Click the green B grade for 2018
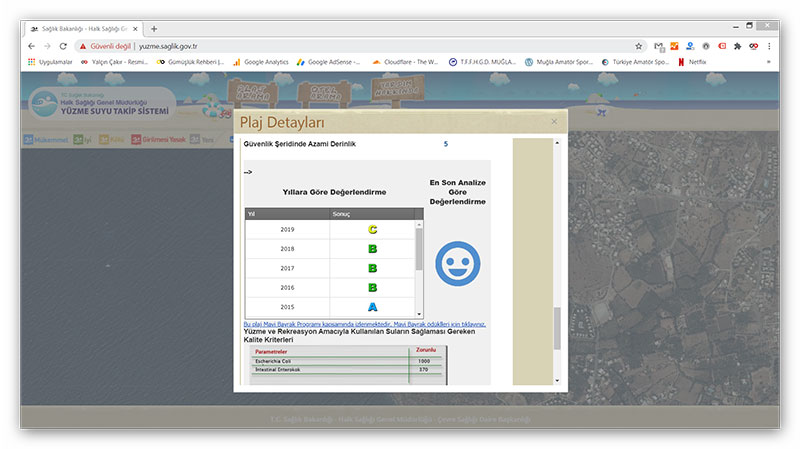Image resolution: width=800 pixels, height=449 pixels. [372, 249]
